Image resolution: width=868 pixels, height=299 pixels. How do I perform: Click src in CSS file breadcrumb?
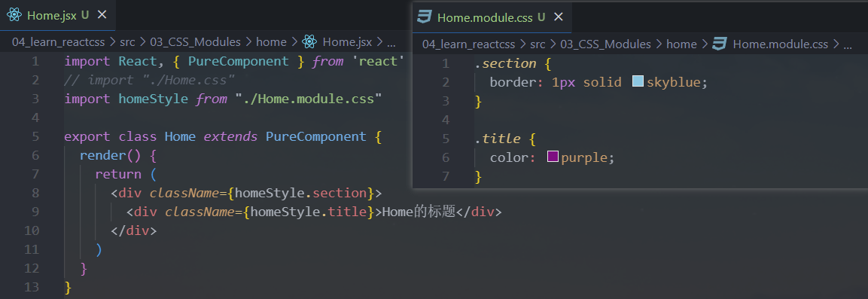538,44
